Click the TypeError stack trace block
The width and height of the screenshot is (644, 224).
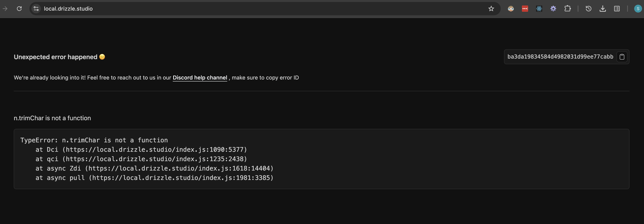point(321,159)
